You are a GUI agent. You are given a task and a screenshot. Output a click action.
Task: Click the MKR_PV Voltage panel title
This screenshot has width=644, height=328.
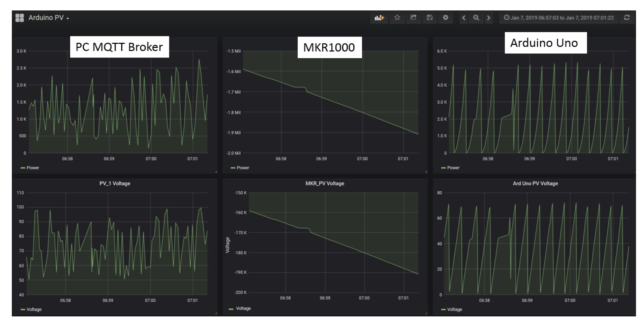pyautogui.click(x=325, y=183)
